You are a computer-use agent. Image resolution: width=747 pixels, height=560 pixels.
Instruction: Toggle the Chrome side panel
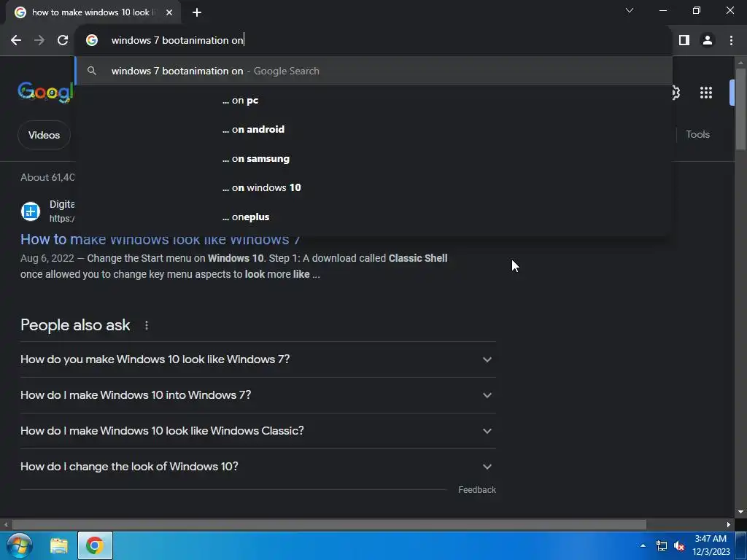pyautogui.click(x=684, y=41)
